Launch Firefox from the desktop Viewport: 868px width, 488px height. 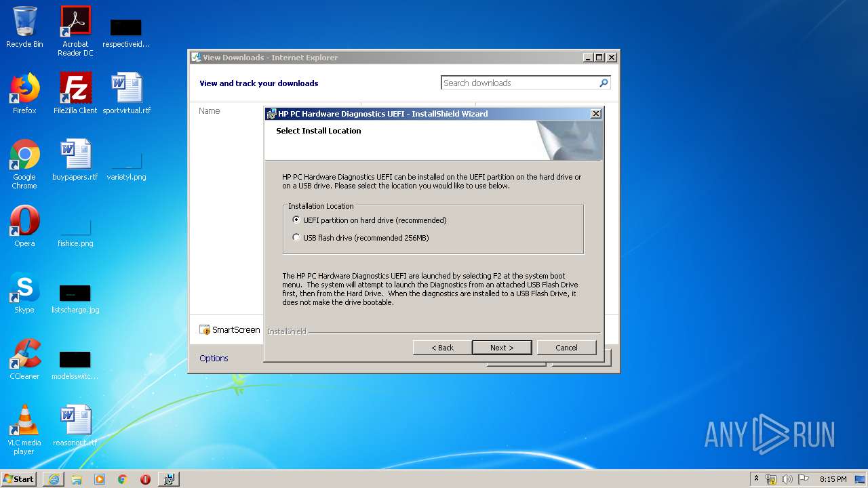[x=24, y=94]
